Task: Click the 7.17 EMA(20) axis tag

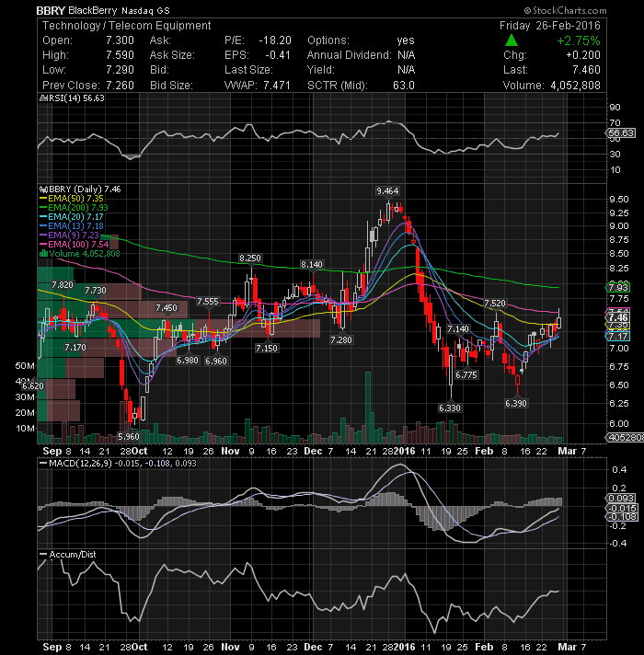Action: 618,337
